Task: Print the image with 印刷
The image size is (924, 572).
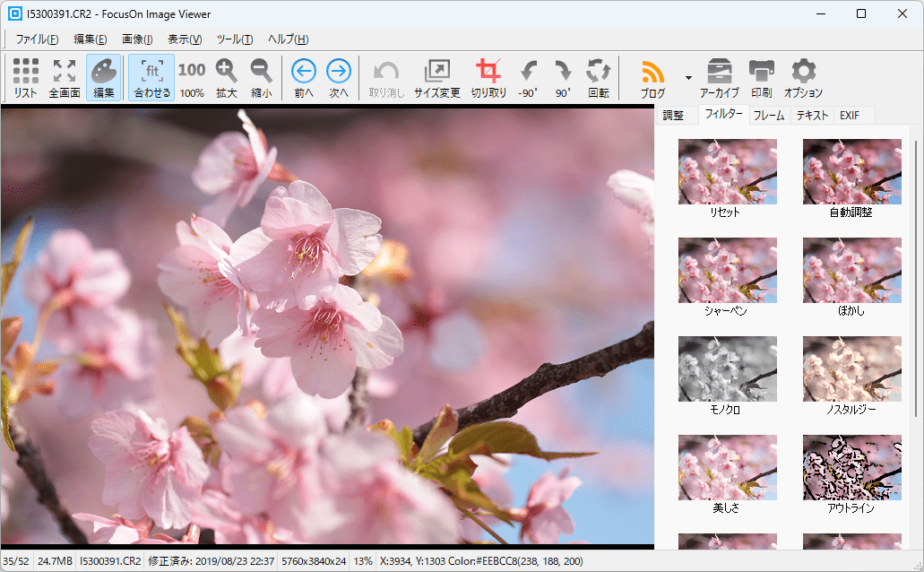Action: click(762, 78)
